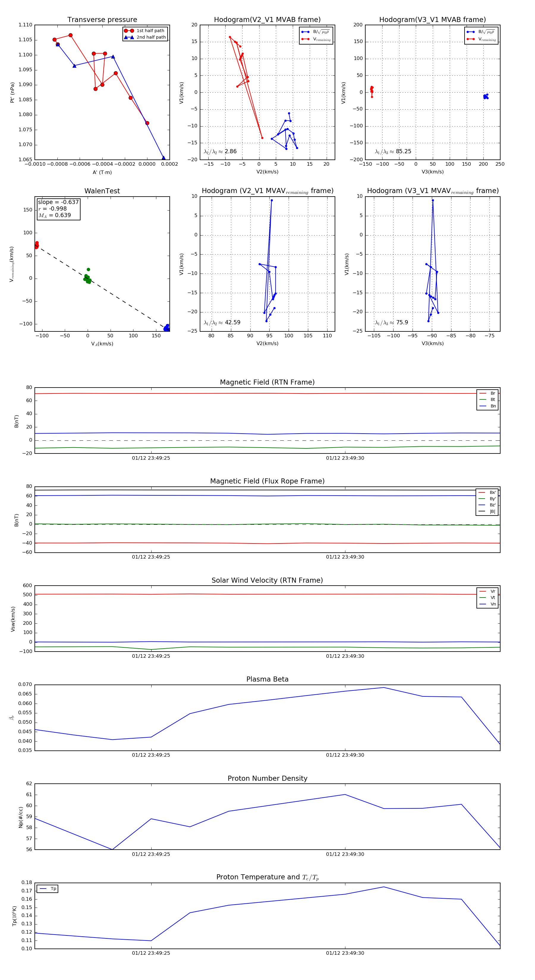Click 'Proton Temperature and Te/Tp' title
This screenshot has width=535, height=980.
tap(267, 877)
